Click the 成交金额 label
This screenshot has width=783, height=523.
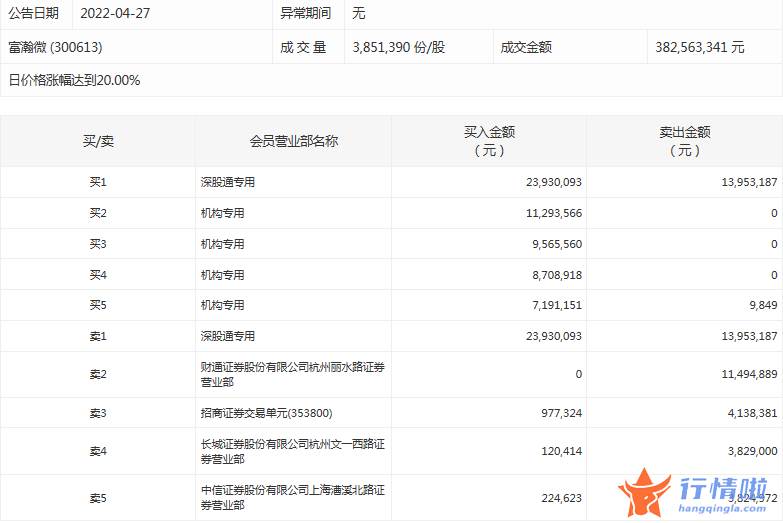(x=526, y=47)
